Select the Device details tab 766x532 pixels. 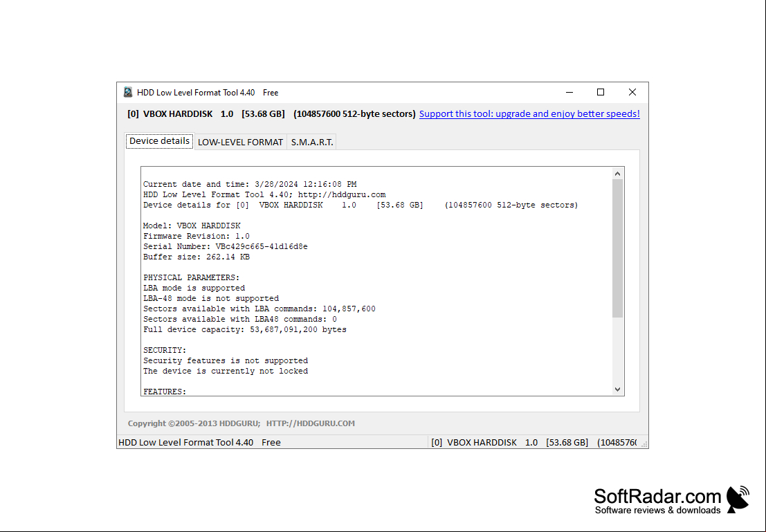(x=159, y=141)
